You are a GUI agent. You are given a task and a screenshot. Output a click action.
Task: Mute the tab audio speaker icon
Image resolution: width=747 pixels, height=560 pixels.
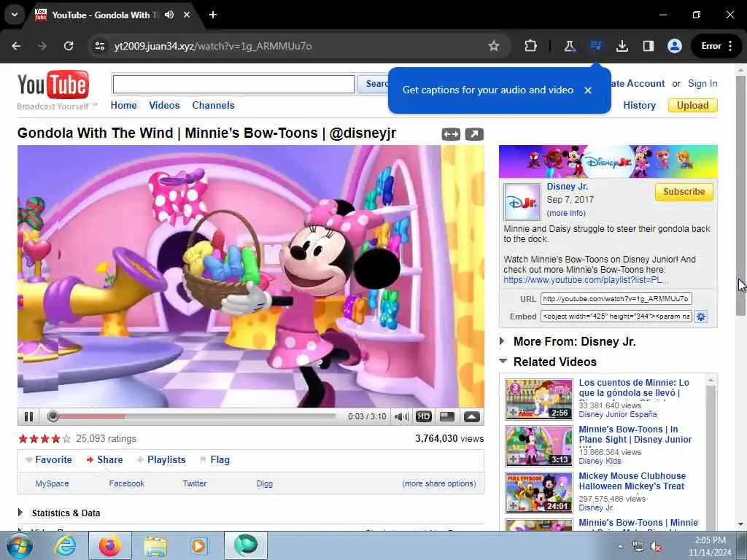point(169,15)
